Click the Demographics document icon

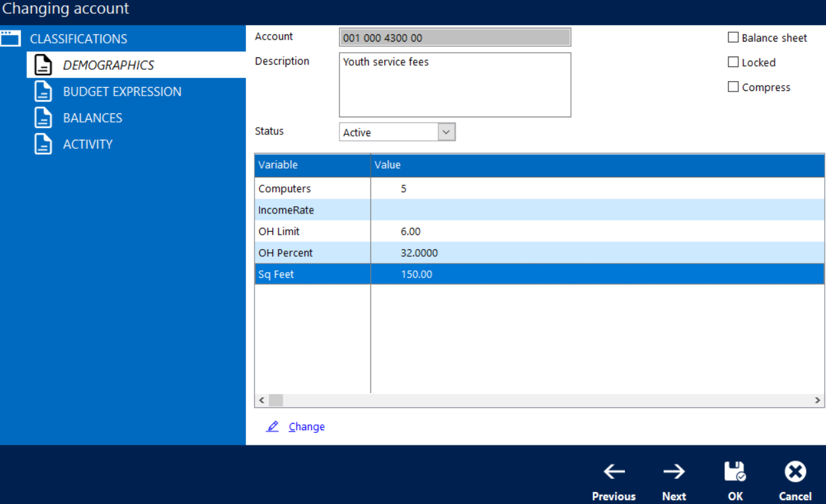(43, 65)
